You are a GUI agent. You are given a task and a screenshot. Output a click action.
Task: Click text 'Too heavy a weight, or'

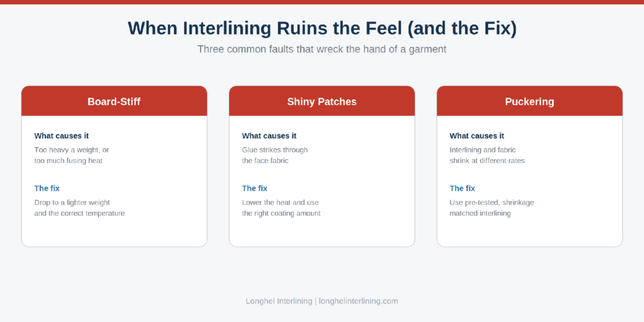72,150
